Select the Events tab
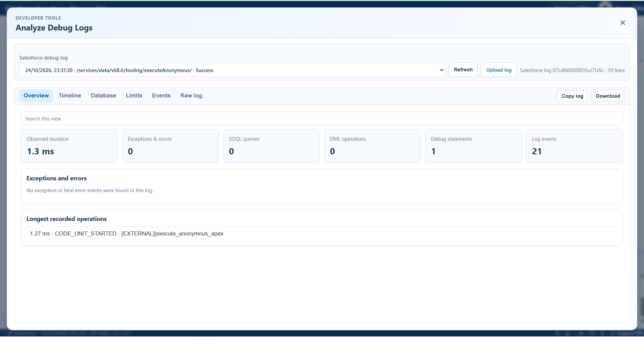The image size is (644, 337). [x=161, y=95]
